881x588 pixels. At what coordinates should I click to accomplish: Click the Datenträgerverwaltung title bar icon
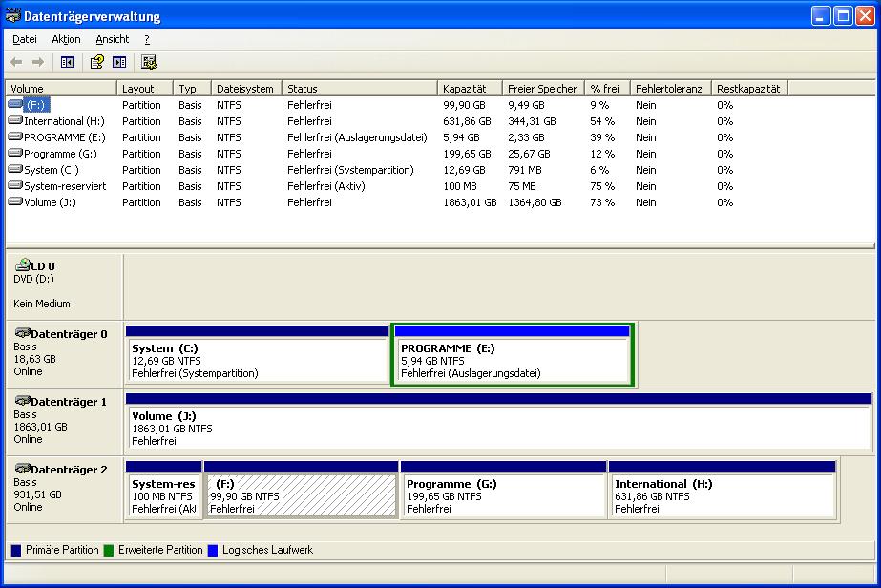[x=12, y=15]
